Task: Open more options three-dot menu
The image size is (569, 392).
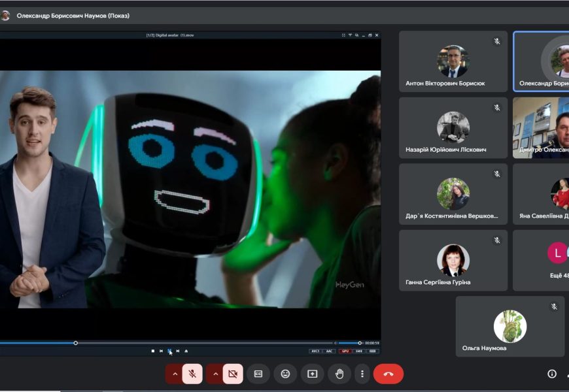Action: coord(362,374)
